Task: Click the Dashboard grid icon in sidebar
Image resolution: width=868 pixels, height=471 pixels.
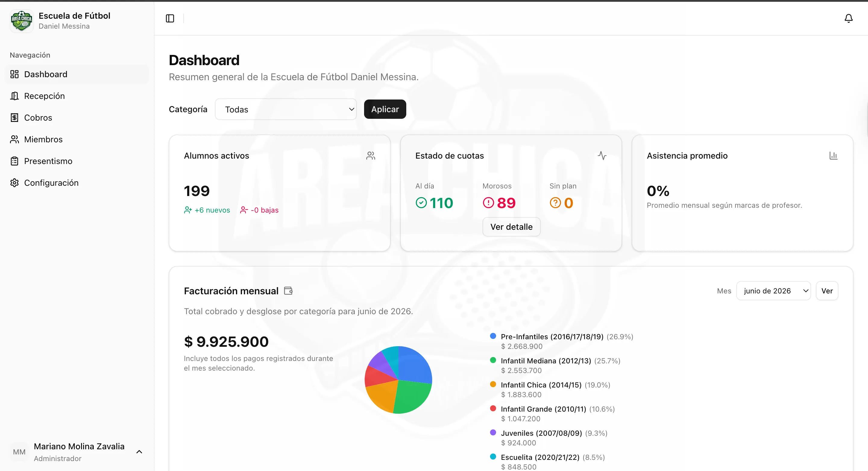Action: pyautogui.click(x=14, y=74)
